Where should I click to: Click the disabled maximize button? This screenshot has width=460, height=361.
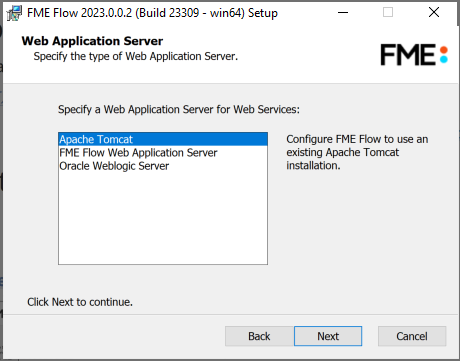pos(388,13)
